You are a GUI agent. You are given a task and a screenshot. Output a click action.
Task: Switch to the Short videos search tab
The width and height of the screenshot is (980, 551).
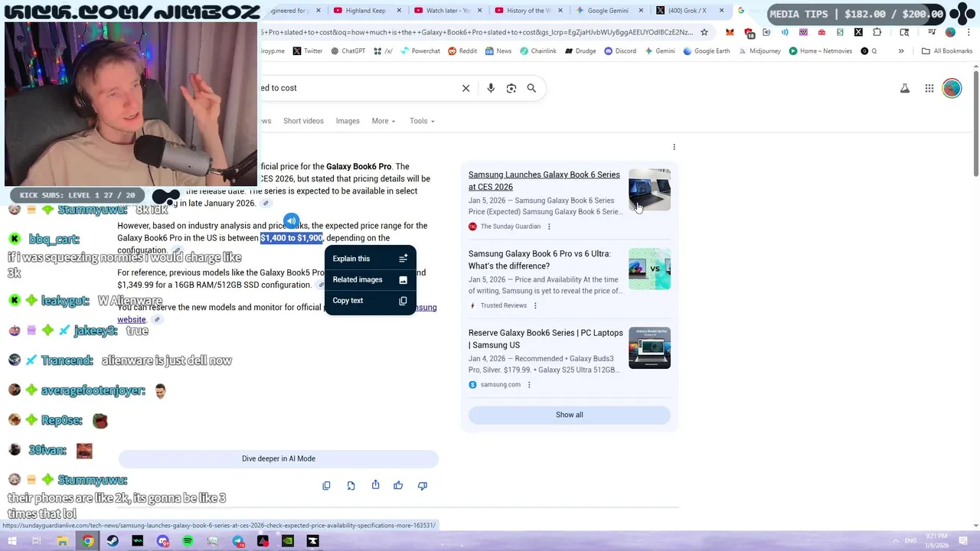coord(303,121)
